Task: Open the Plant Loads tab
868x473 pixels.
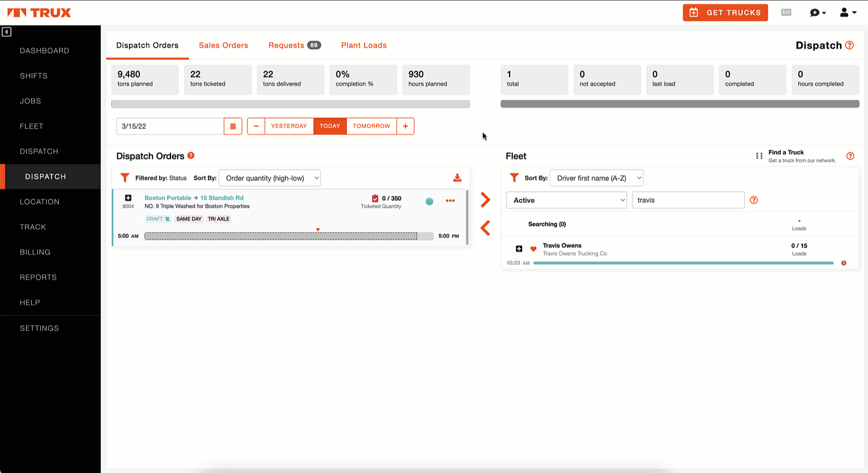Action: pyautogui.click(x=364, y=45)
